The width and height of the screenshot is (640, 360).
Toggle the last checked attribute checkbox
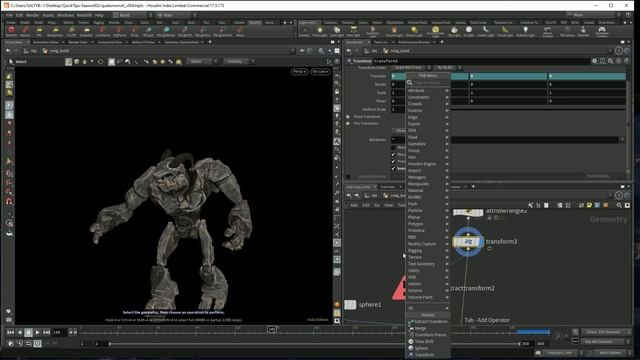click(x=393, y=168)
